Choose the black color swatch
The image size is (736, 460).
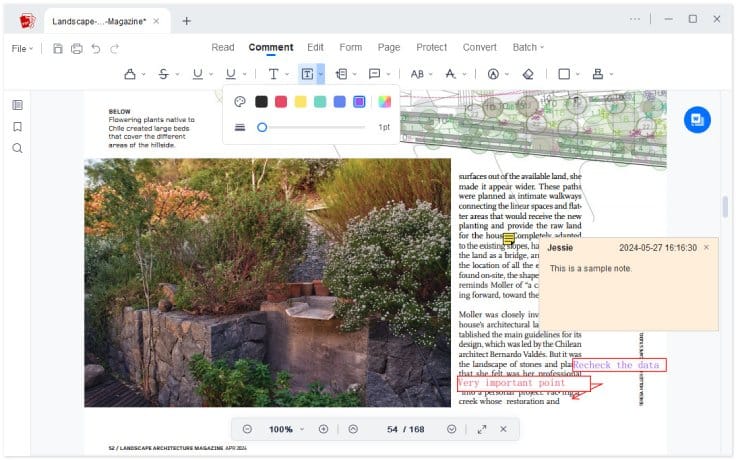tap(261, 101)
